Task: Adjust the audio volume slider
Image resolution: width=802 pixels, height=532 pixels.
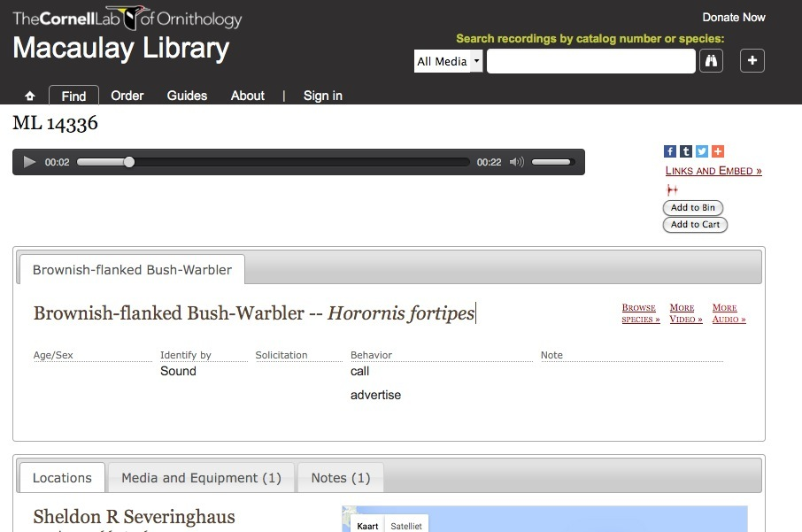Action: (x=553, y=162)
